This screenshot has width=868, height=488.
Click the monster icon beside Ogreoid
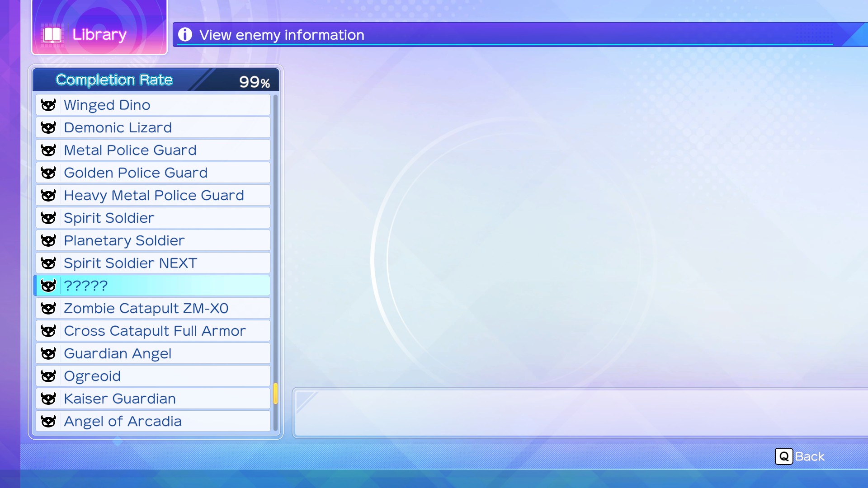point(48,376)
